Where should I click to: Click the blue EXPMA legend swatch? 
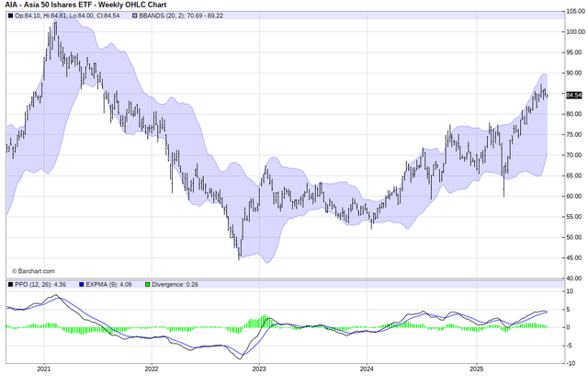coord(82,285)
